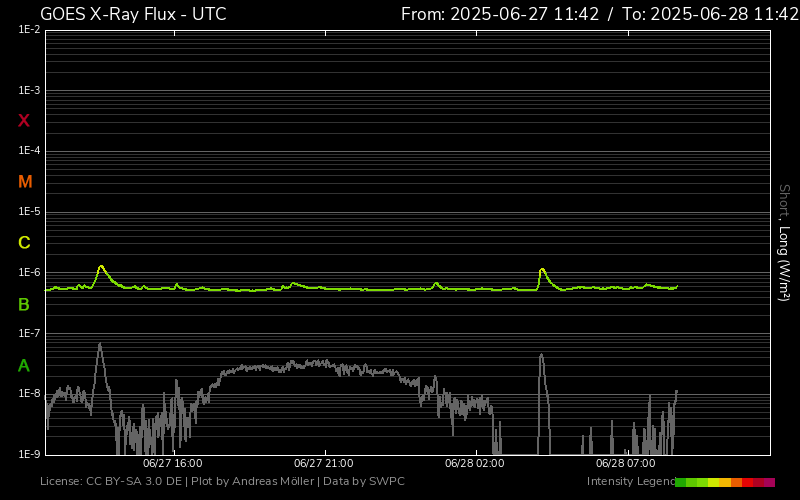Image resolution: width=800 pixels, height=500 pixels.
Task: Click the magenta rightmost intensity legend swatch
Action: pos(769,482)
